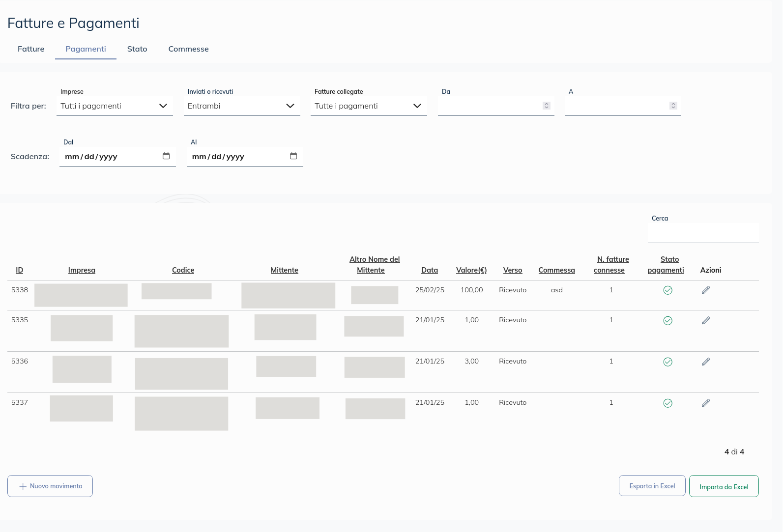Screen dimensions: 783x532
Task: Click the green status checkmark for payment 5338
Action: 667,290
